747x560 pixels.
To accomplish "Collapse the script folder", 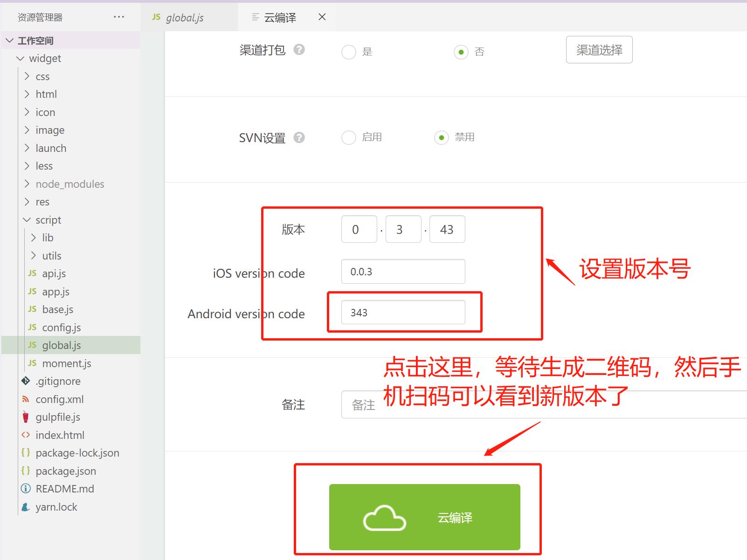I will pos(27,219).
